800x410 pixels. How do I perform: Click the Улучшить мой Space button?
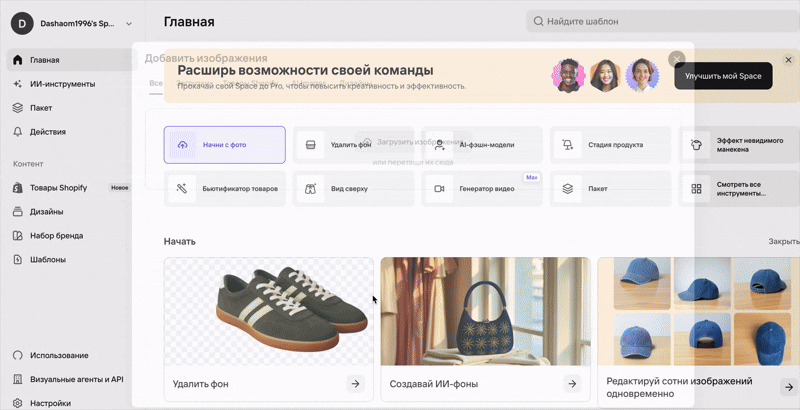(x=723, y=76)
